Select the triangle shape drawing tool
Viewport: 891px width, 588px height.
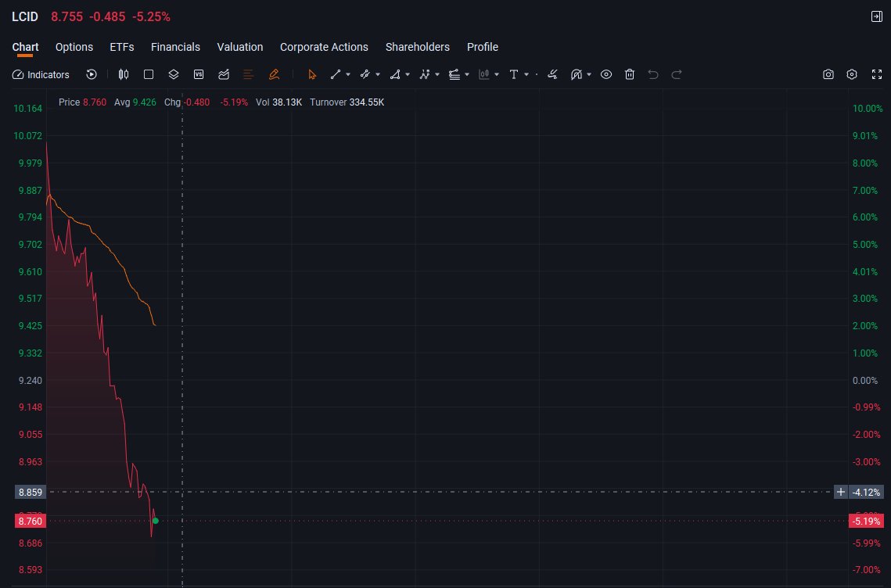395,74
